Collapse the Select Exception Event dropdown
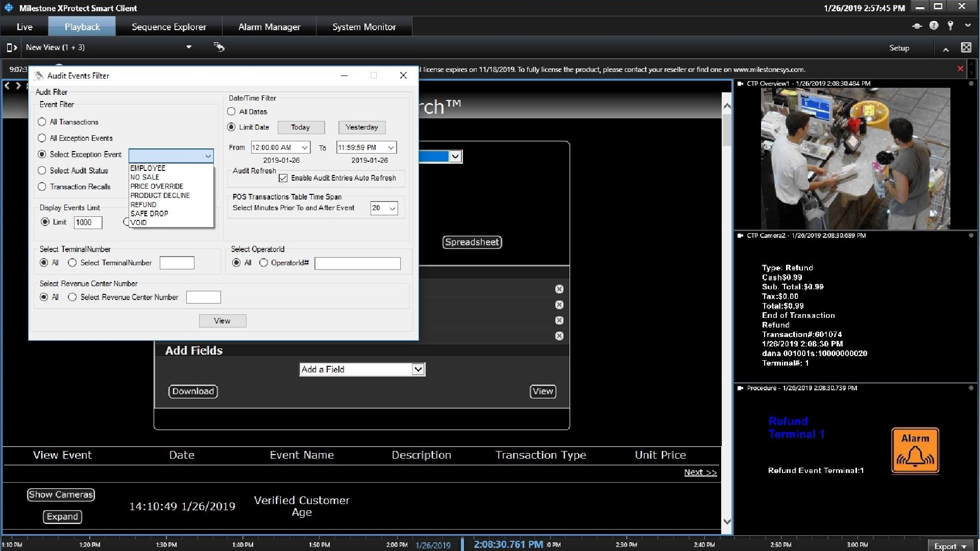980x551 pixels. [208, 156]
